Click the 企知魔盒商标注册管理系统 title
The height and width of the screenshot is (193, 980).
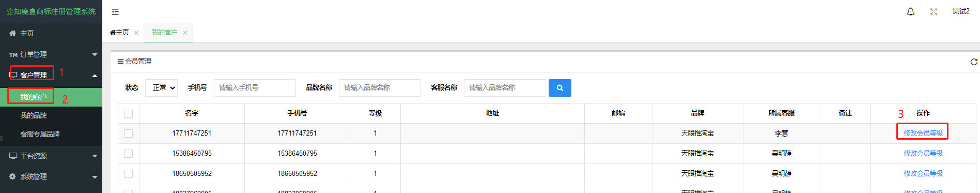[51, 11]
